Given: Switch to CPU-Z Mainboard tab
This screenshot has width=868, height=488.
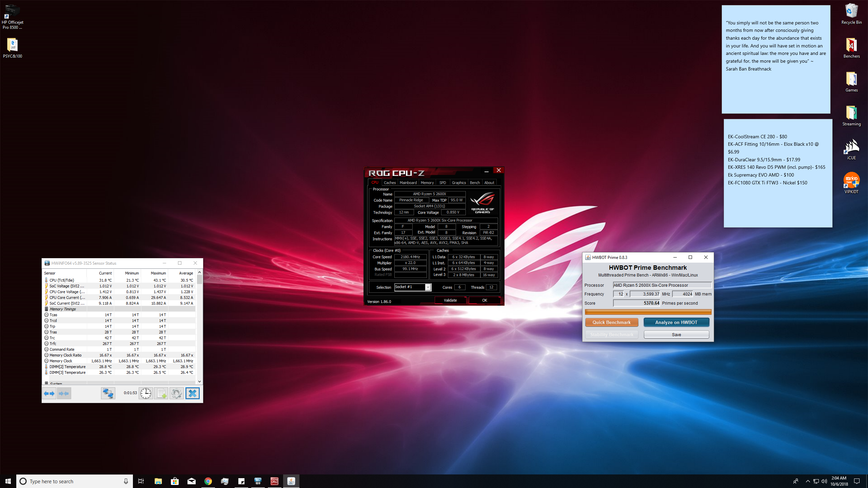Looking at the screenshot, I should 408,183.
